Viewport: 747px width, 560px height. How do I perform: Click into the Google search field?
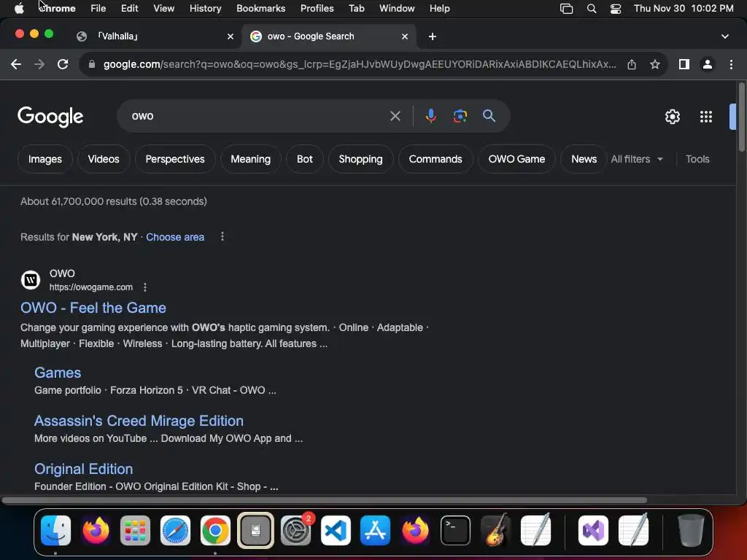click(258, 116)
